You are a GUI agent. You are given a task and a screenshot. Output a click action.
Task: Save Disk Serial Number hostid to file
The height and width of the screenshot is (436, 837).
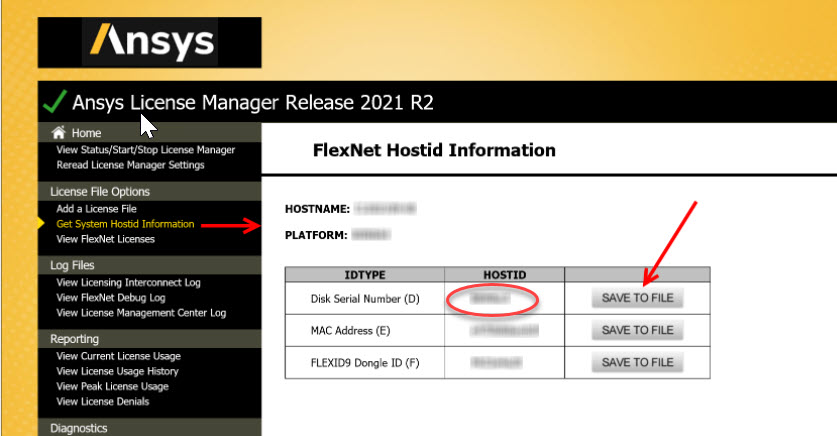pos(638,298)
